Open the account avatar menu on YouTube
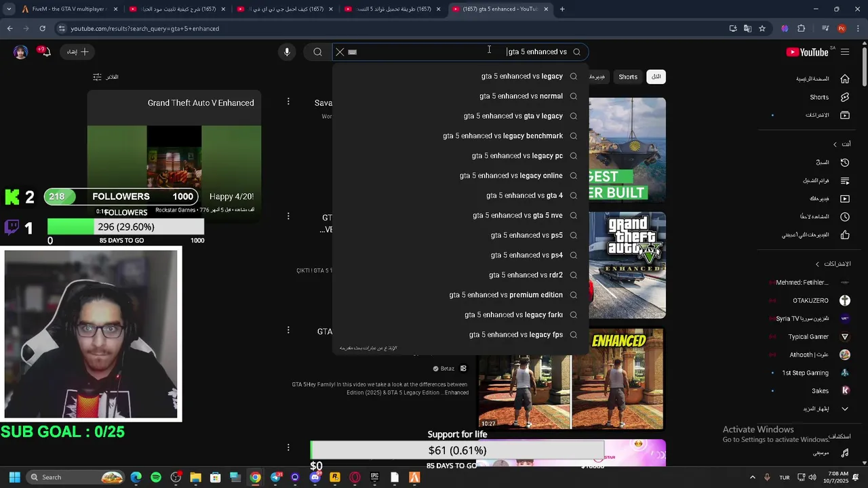 (x=20, y=52)
